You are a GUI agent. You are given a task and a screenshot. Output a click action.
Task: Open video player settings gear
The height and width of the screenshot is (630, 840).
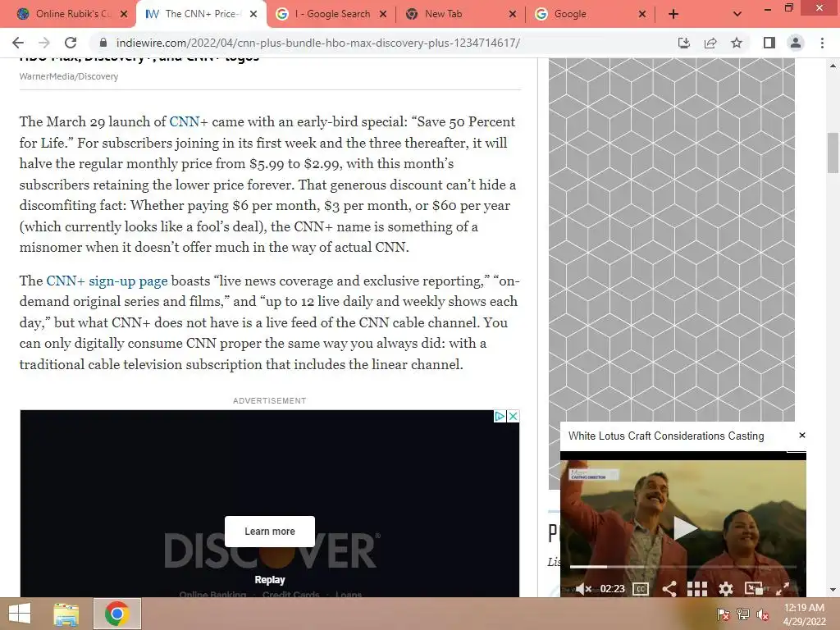(725, 589)
